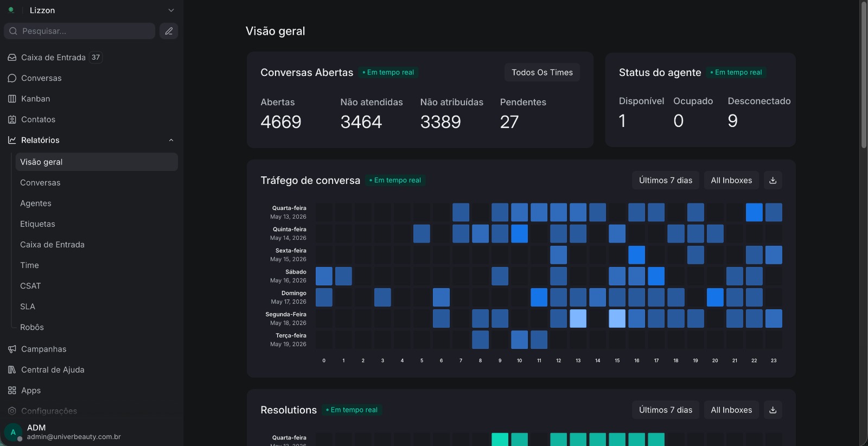Download Tráfego de conversa heatmap data
Screen dimensions: 868x446
click(773, 180)
